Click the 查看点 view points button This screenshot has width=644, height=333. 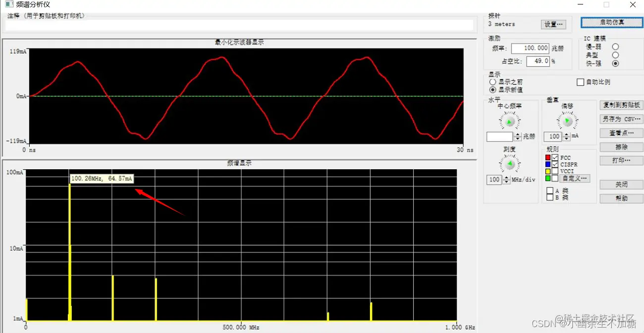click(621, 133)
